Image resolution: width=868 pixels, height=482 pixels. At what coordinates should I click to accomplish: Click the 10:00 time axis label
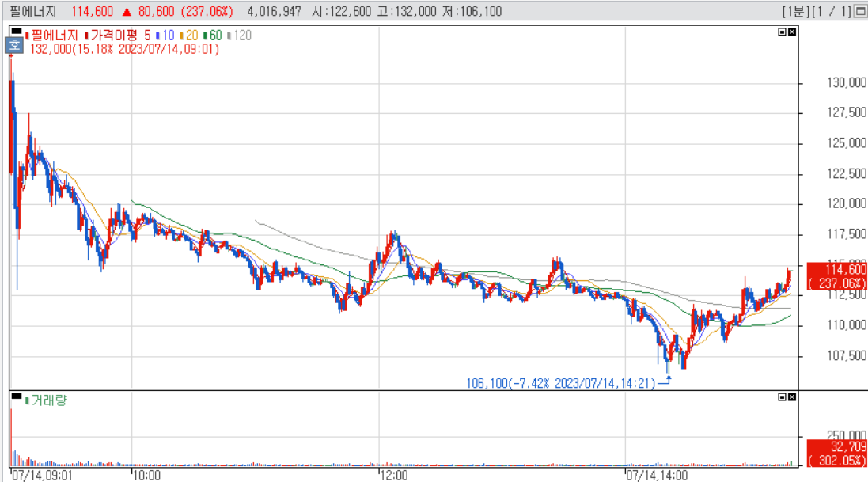146,476
